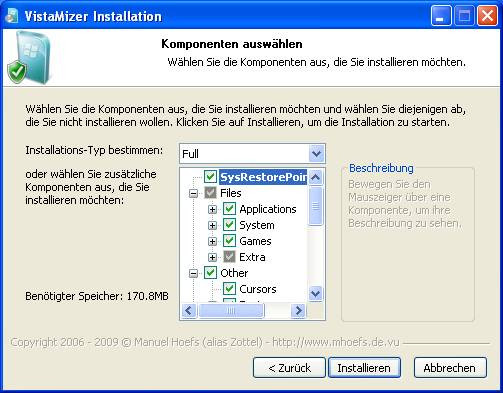The width and height of the screenshot is (503, 393).
Task: Uncheck the System checkbox
Action: [x=229, y=225]
